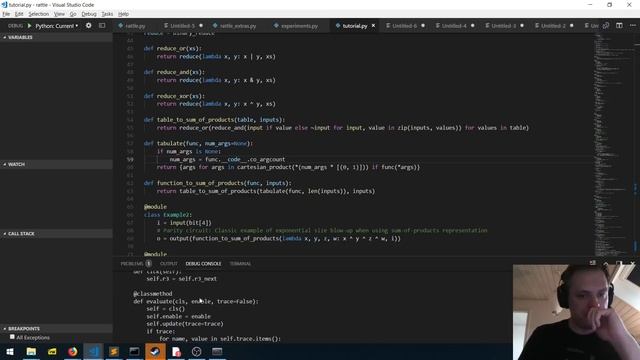Switch to the rattle.py tab

135,26
